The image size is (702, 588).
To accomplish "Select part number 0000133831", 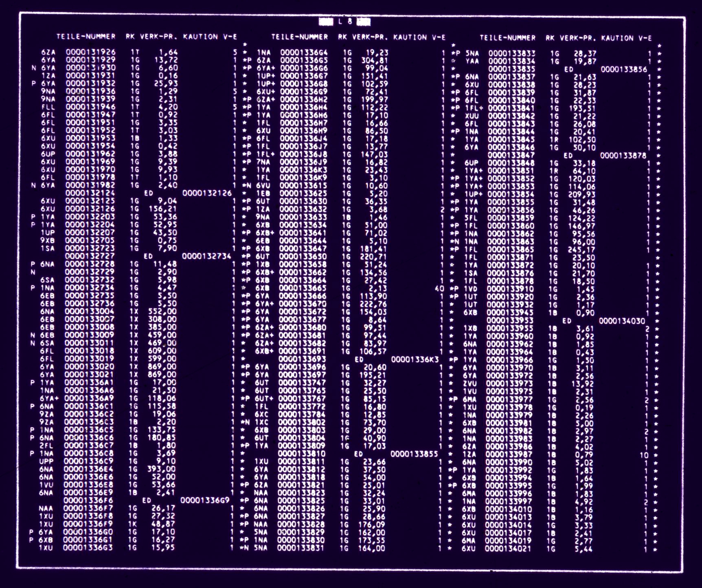I will click(301, 548).
